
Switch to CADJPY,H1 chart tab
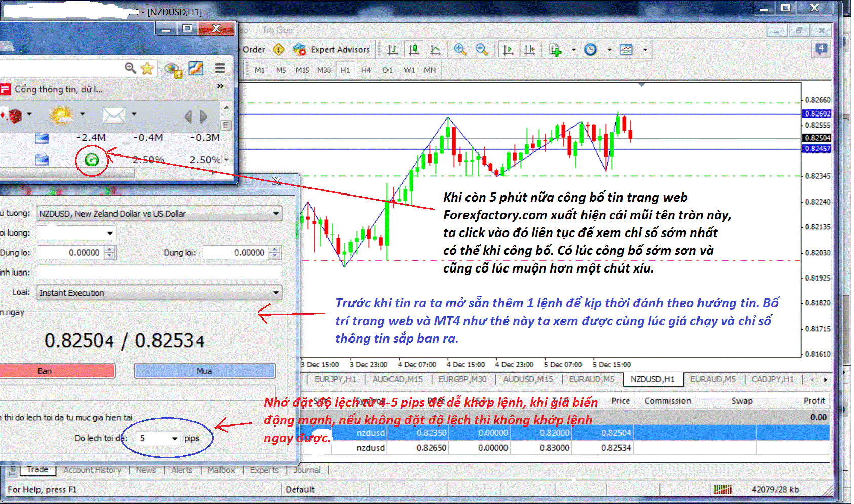772,379
